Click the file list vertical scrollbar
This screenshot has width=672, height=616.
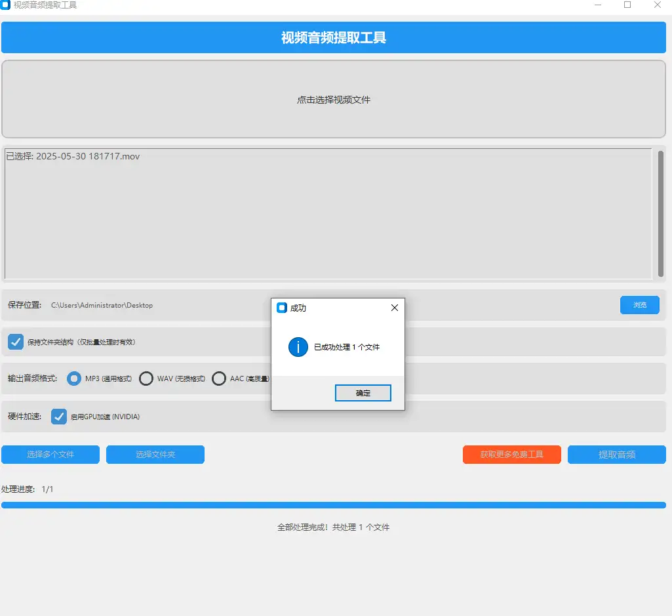(x=660, y=210)
